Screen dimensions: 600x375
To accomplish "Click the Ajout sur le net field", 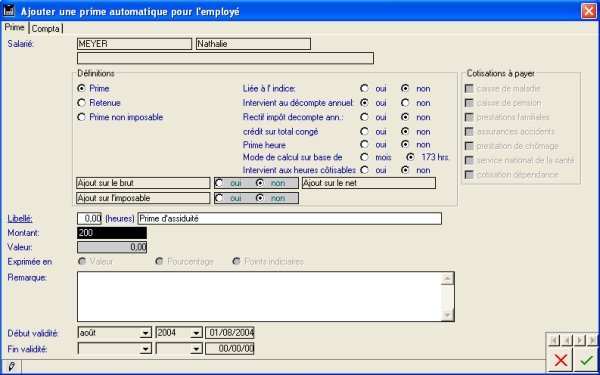I will tap(369, 183).
